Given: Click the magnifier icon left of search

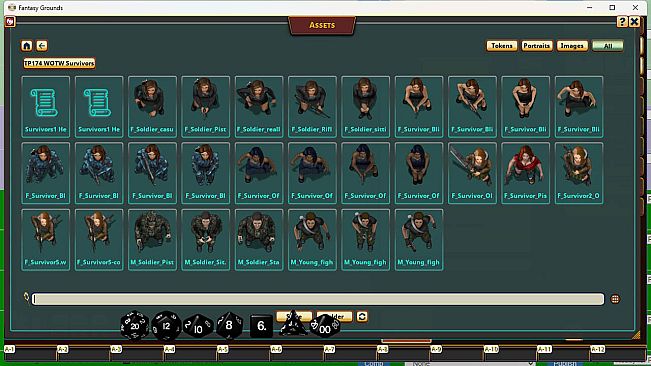Looking at the screenshot, I should coord(26,297).
